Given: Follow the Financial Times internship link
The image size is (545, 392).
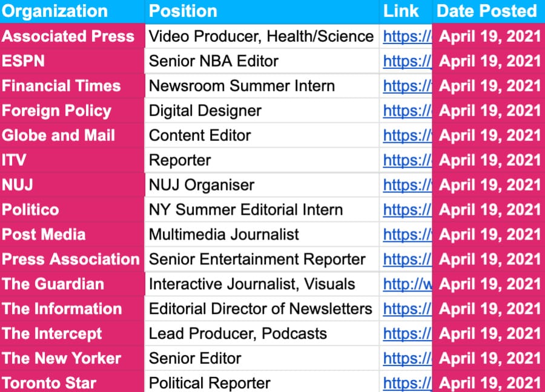Looking at the screenshot, I should 407,86.
